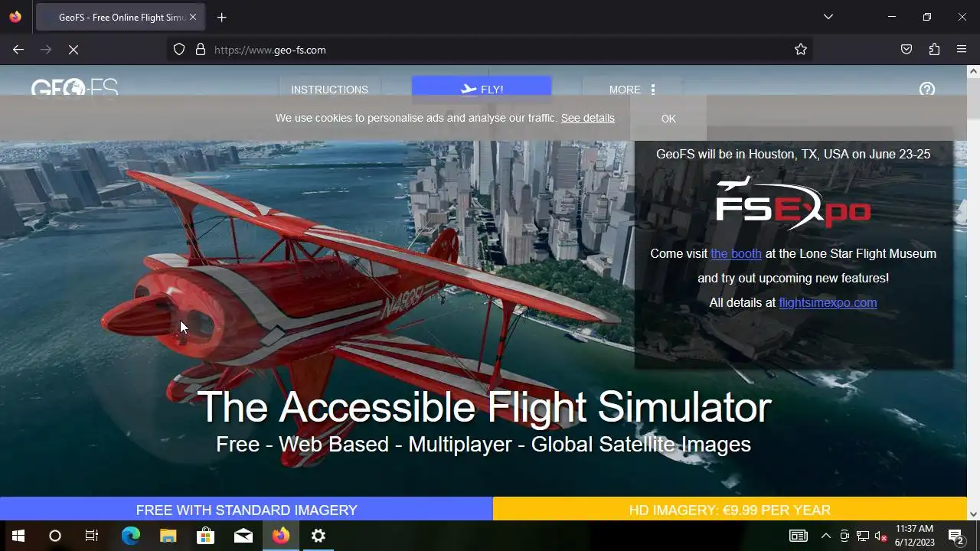The image size is (980, 551).
Task: Click the address bar URL field
Action: click(490, 50)
